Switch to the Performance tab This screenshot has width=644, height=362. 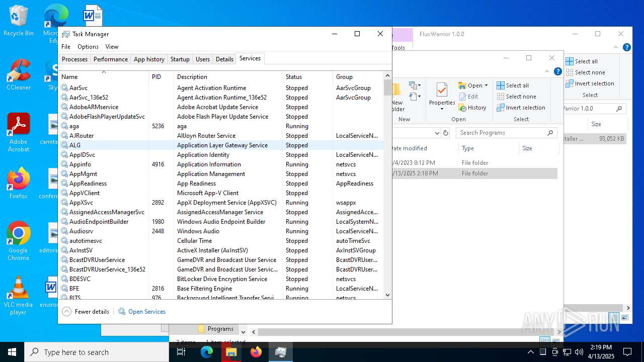click(x=111, y=59)
